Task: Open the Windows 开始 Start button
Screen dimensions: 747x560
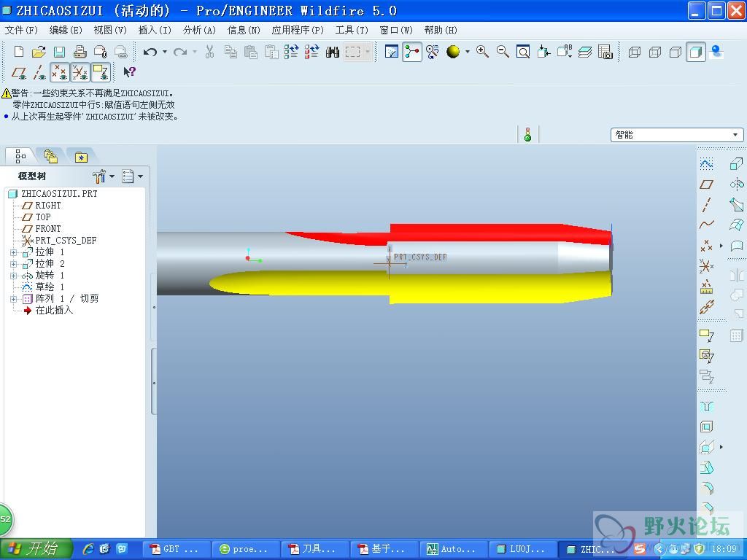Action: pos(36,549)
